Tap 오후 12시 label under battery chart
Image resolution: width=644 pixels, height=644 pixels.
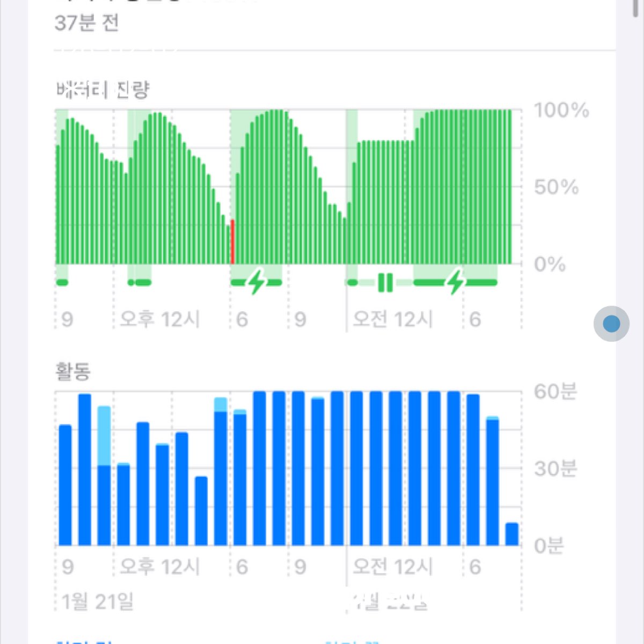click(159, 319)
